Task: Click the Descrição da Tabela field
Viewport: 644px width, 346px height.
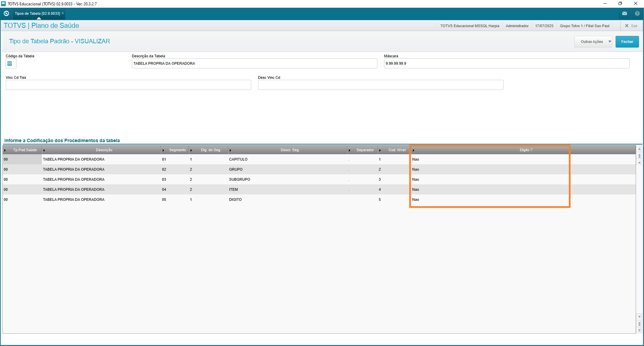Action: 254,63
